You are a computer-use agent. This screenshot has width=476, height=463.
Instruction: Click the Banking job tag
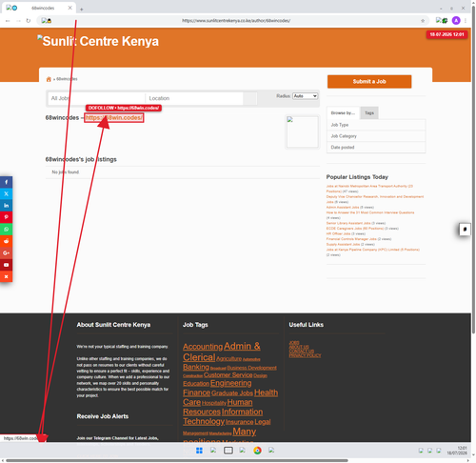(196, 367)
